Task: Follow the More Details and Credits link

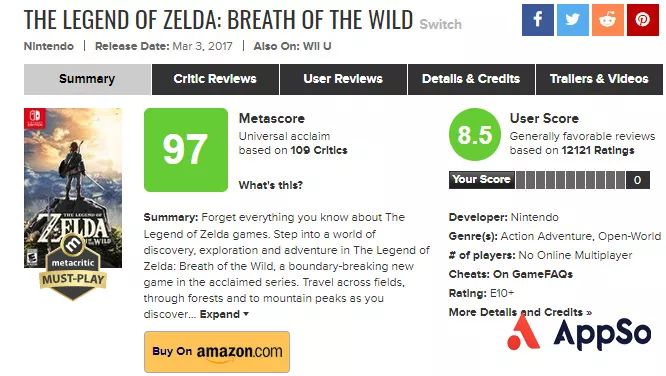Action: click(x=520, y=312)
